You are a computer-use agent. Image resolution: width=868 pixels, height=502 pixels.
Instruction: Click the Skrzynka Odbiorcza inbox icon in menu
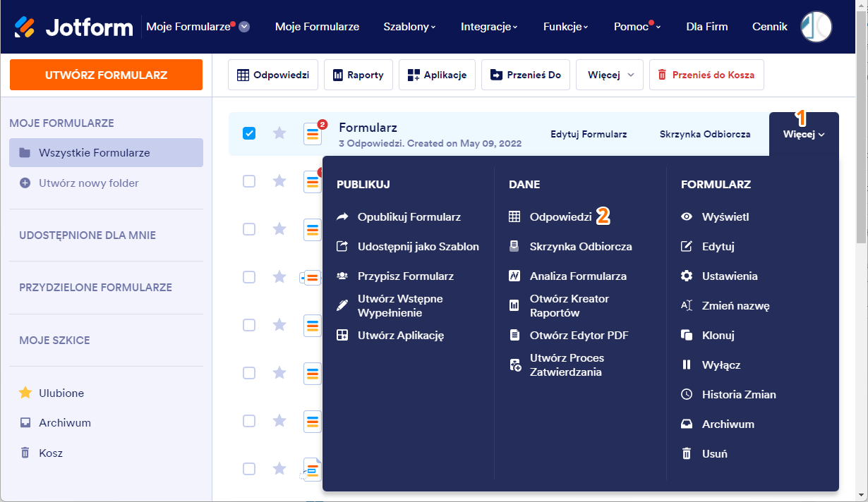[x=514, y=247]
